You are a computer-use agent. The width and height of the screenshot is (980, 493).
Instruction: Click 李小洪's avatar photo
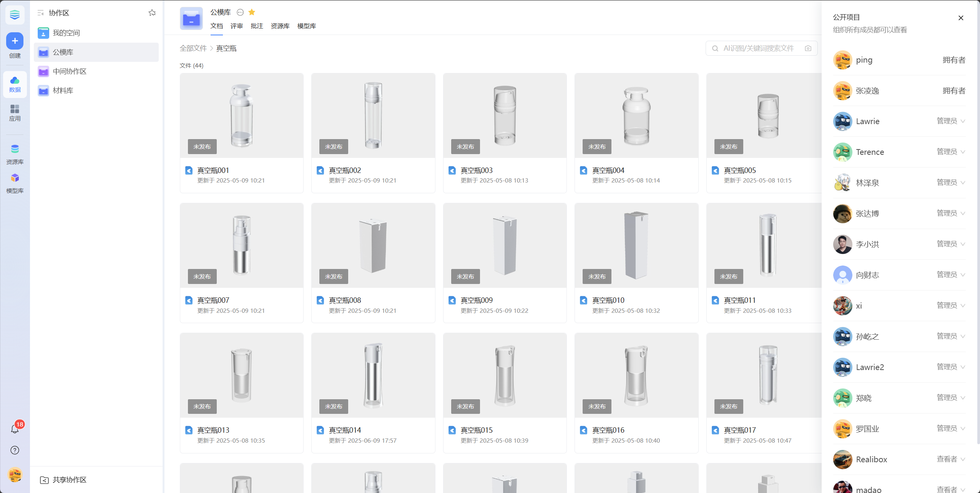842,244
